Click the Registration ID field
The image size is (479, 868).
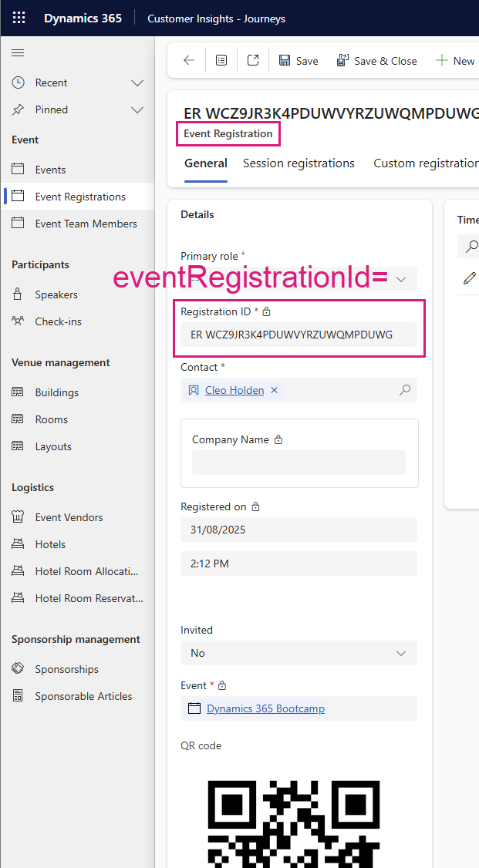click(299, 335)
